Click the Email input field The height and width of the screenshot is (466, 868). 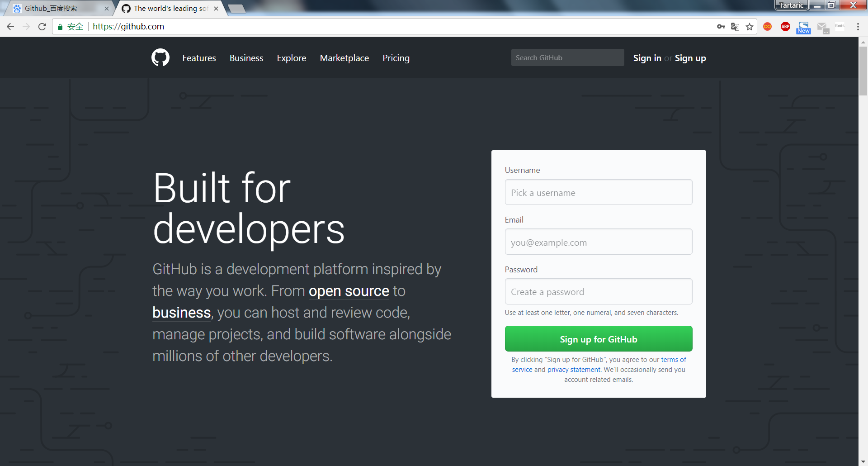click(599, 242)
